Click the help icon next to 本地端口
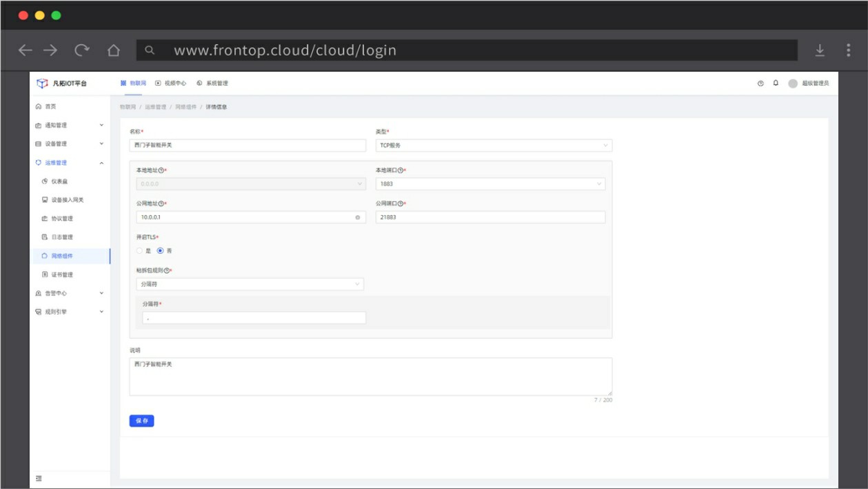The width and height of the screenshot is (868, 489). 400,170
